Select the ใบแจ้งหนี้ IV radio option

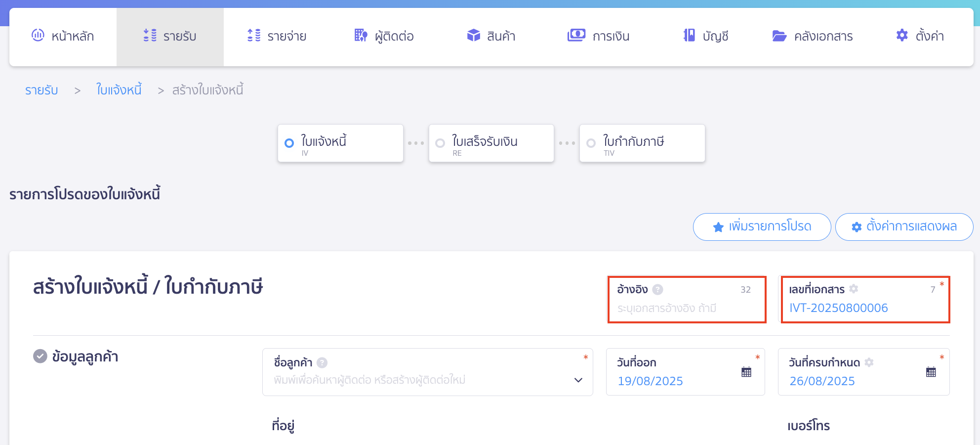[x=289, y=143]
